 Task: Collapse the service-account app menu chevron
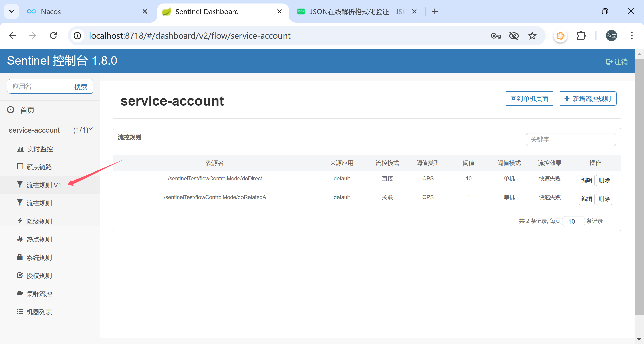(91, 129)
